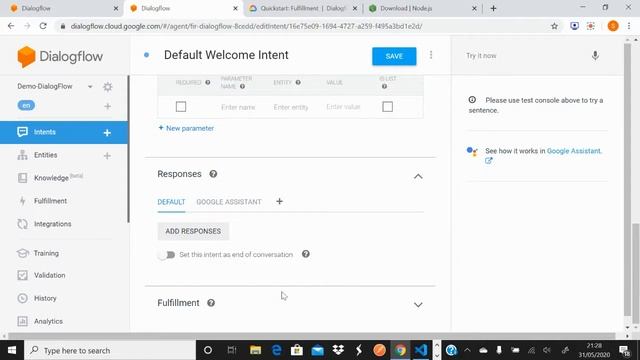This screenshot has height=360, width=640.
Task: Open Dropbox from taskbar
Action: tap(338, 350)
